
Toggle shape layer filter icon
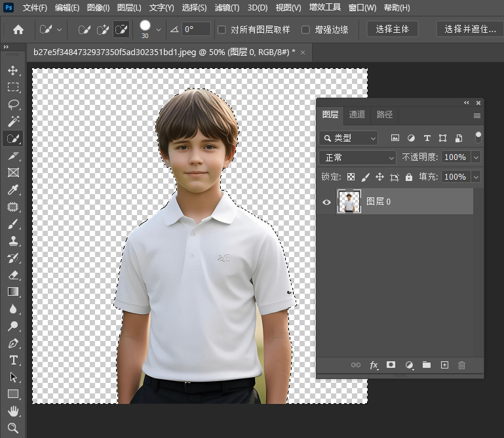pos(442,138)
